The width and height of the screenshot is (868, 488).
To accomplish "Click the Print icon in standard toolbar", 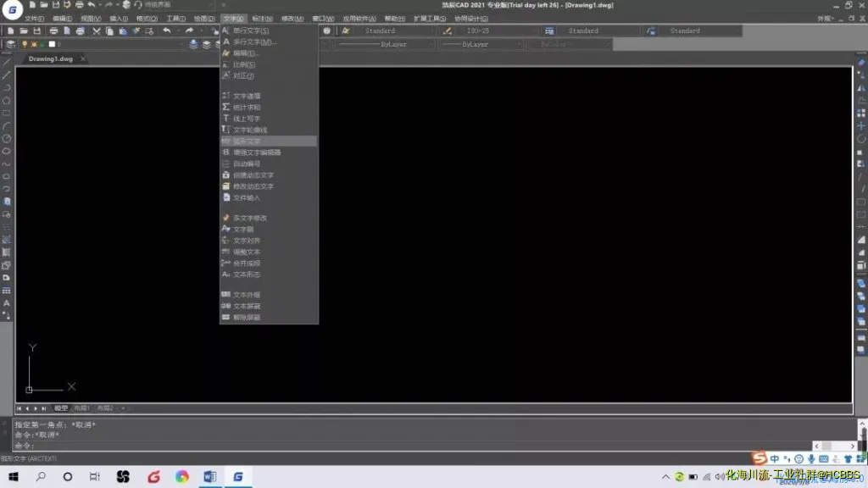I will pyautogui.click(x=53, y=31).
